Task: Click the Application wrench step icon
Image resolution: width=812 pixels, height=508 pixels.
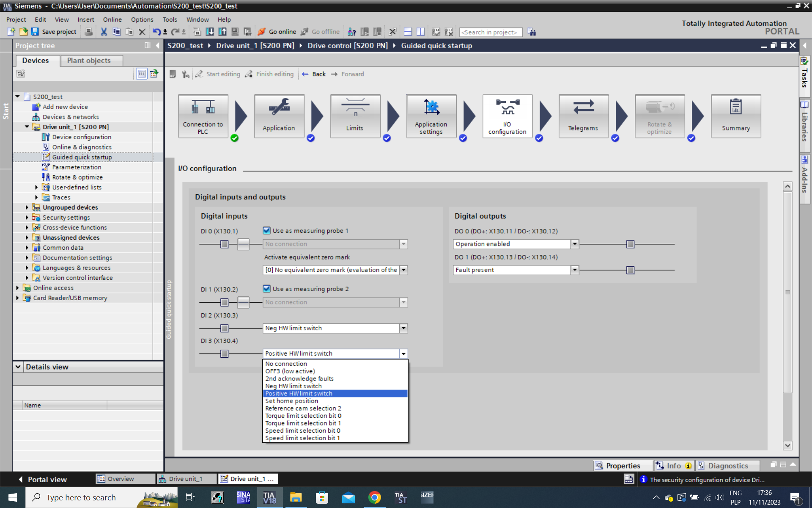Action: pos(279,107)
